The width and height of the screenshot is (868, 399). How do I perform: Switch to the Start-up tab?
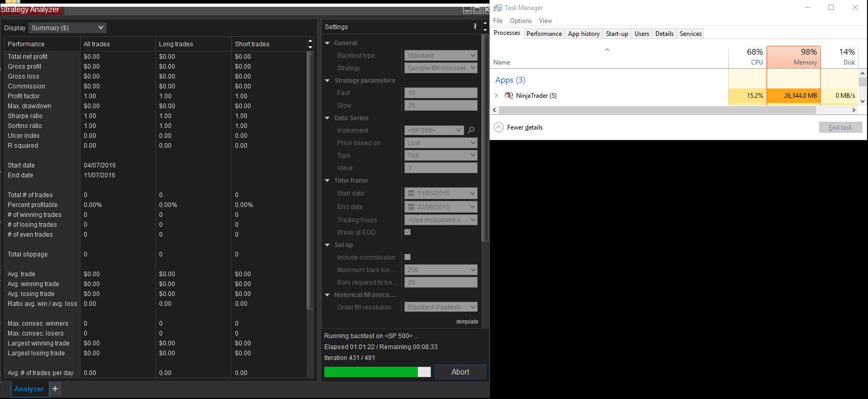point(617,34)
